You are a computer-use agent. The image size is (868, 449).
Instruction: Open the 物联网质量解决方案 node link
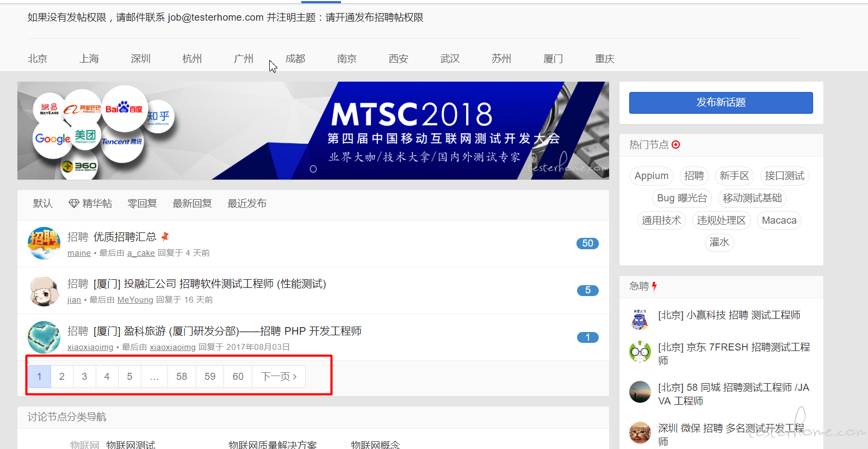(x=272, y=445)
